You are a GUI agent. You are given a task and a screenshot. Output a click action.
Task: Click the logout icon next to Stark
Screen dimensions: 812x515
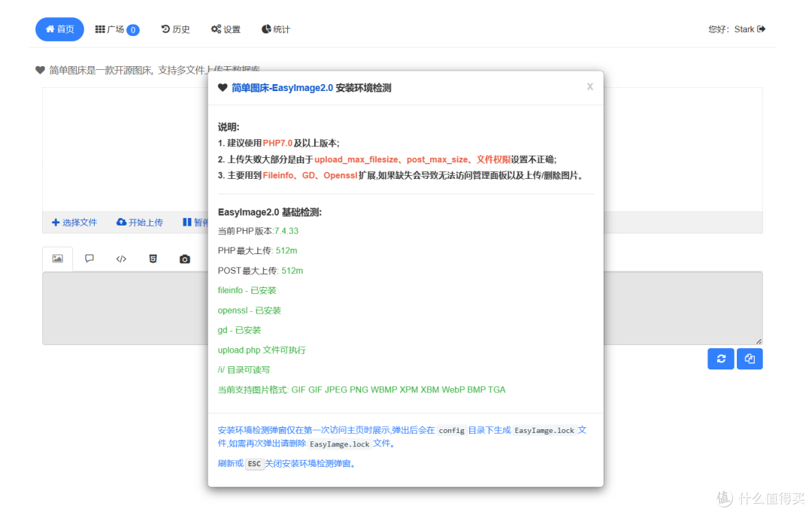(x=761, y=29)
